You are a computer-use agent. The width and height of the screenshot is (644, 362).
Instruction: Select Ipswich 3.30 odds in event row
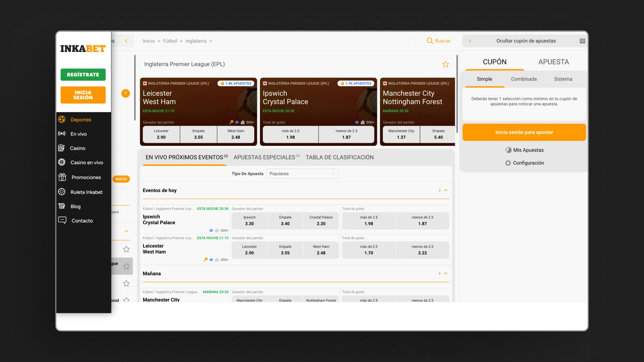[x=249, y=221]
